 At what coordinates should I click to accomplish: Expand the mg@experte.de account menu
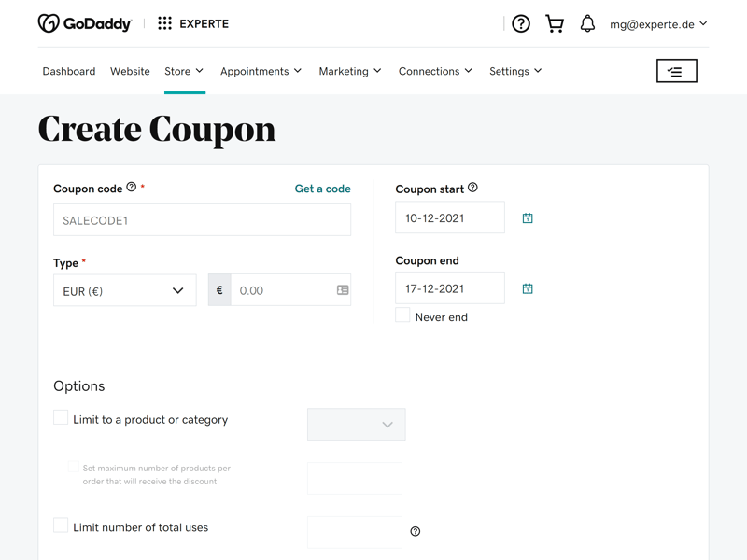coord(658,24)
